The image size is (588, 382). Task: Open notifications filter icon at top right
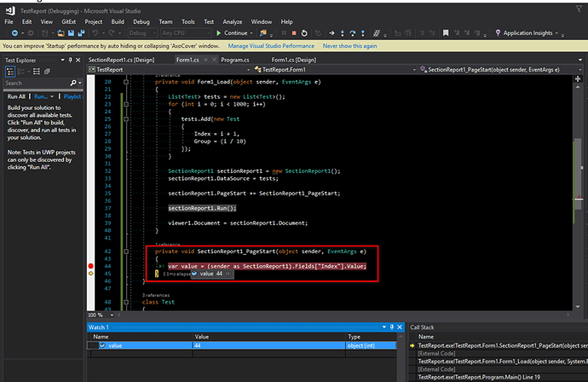(x=579, y=9)
